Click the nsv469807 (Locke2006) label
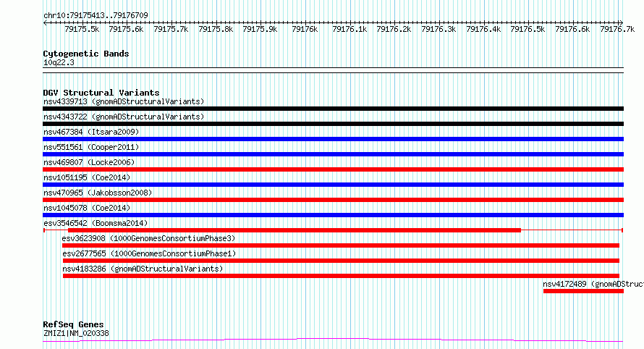The width and height of the screenshot is (644, 349). 89,162
